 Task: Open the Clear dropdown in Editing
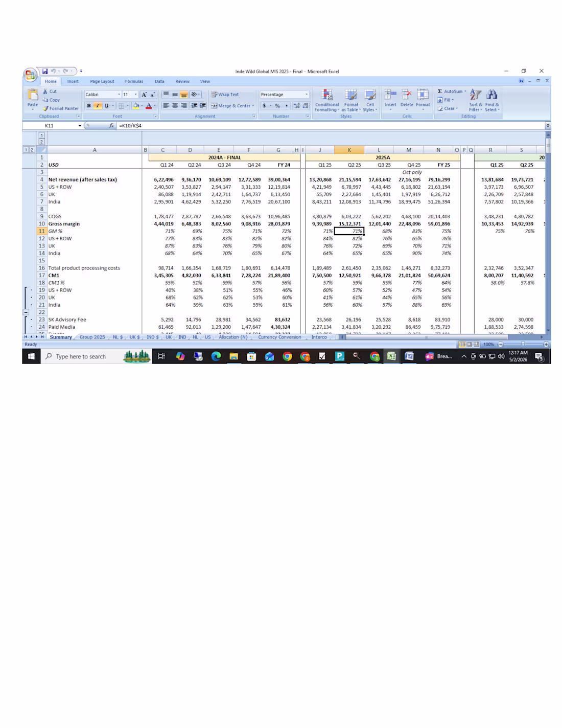pyautogui.click(x=448, y=108)
